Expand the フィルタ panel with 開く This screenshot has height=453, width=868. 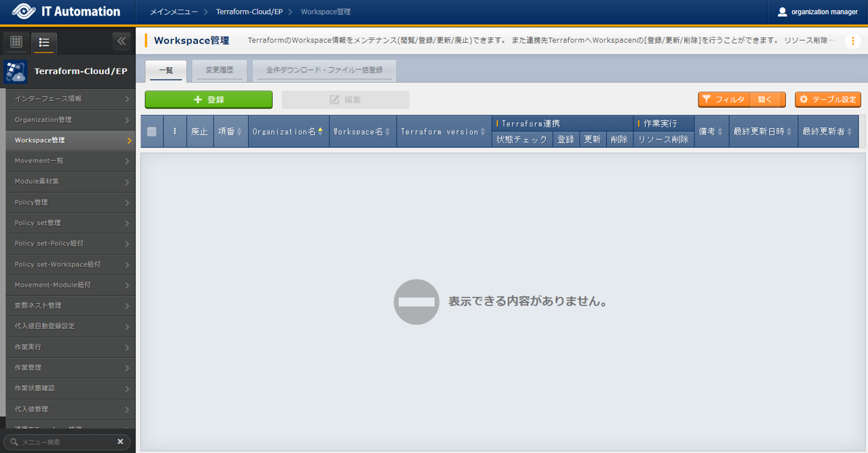pyautogui.click(x=766, y=100)
